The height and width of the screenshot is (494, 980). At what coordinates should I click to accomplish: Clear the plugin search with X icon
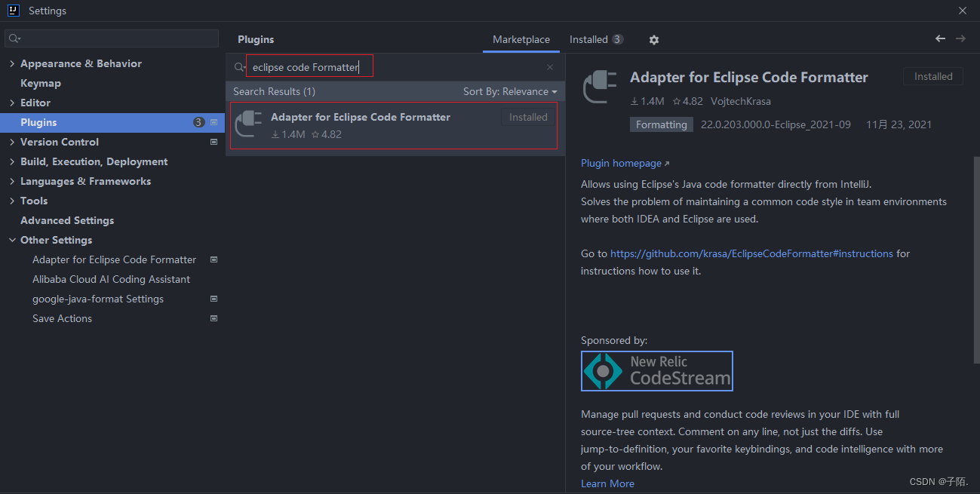point(550,67)
